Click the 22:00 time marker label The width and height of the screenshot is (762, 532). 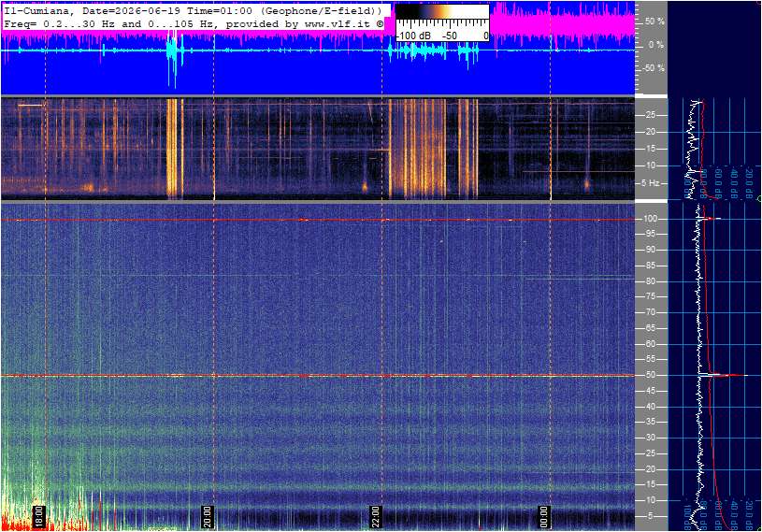(x=376, y=517)
